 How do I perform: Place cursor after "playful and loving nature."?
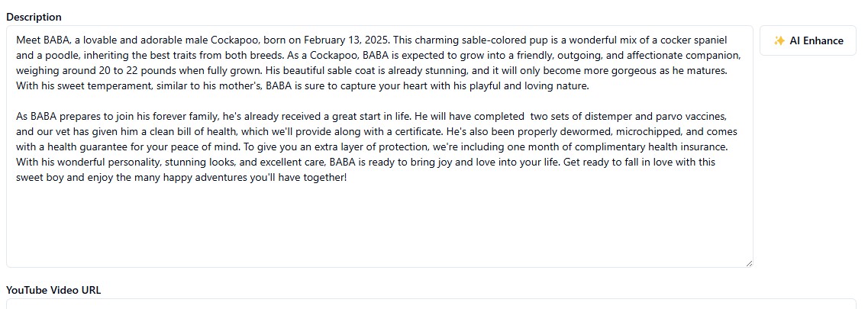590,86
